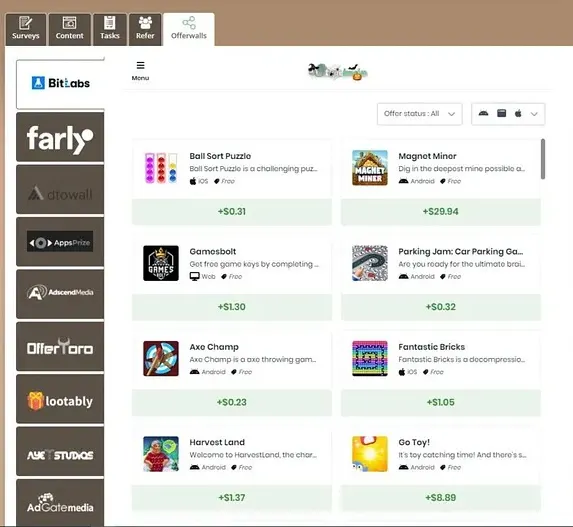
Task: Open the AppsPrize offerwall
Action: coord(60,242)
